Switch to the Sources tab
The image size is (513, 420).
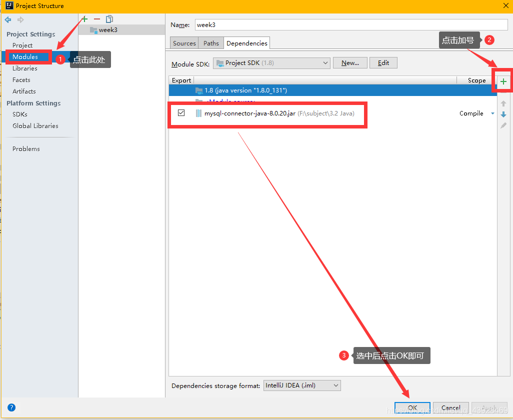tap(184, 43)
